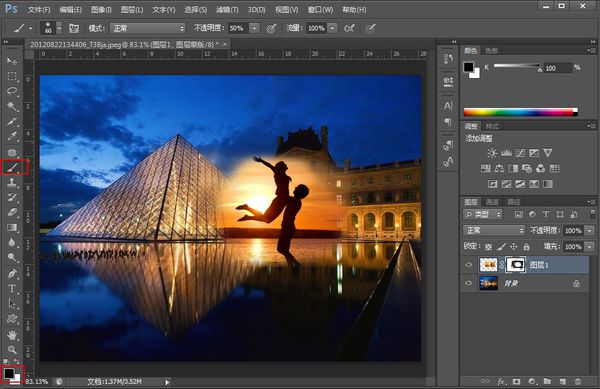Select the Magic Wand tool

click(x=12, y=106)
